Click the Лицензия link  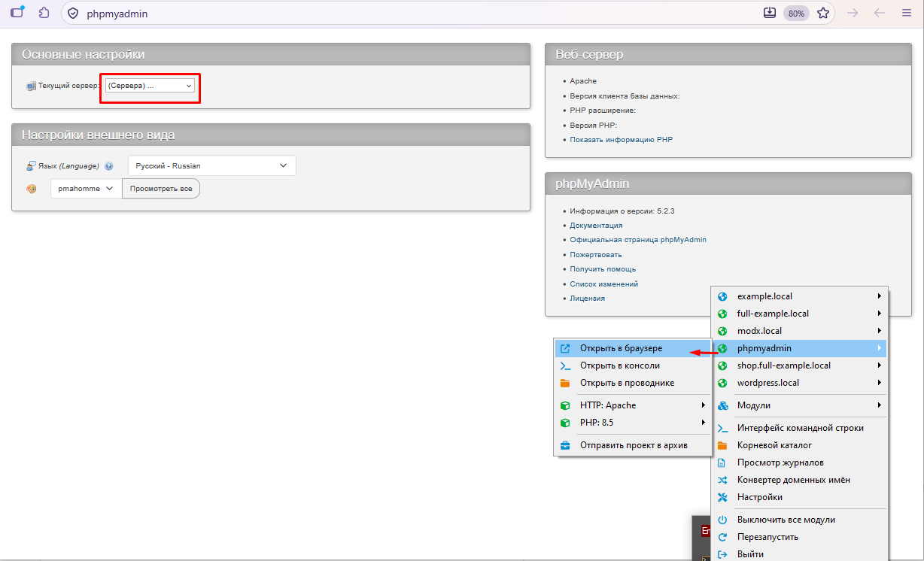[587, 299]
